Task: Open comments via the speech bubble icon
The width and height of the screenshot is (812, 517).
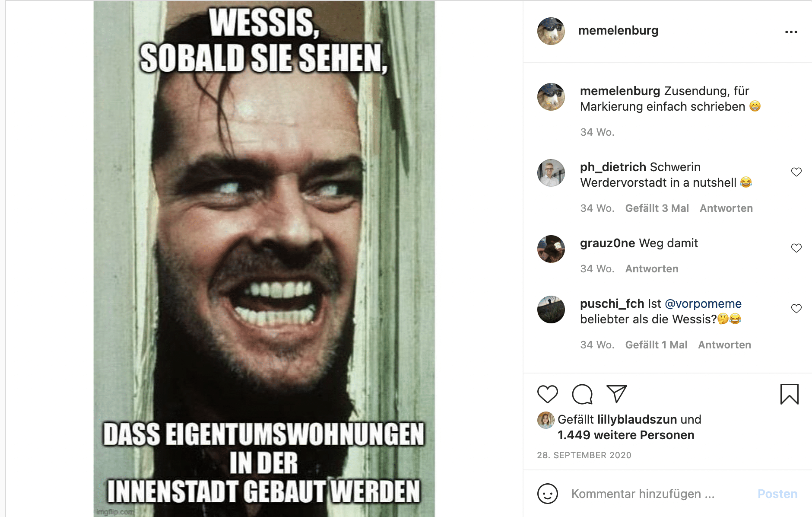Action: click(582, 394)
